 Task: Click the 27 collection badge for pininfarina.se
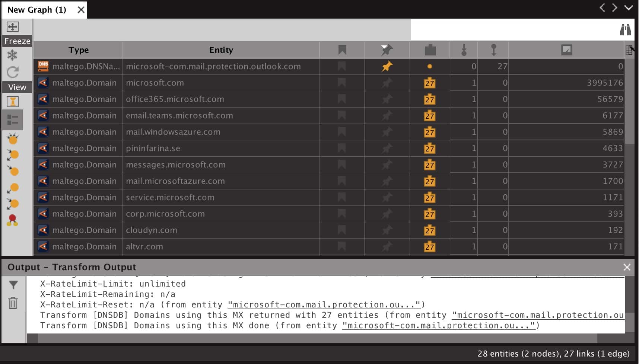(430, 148)
